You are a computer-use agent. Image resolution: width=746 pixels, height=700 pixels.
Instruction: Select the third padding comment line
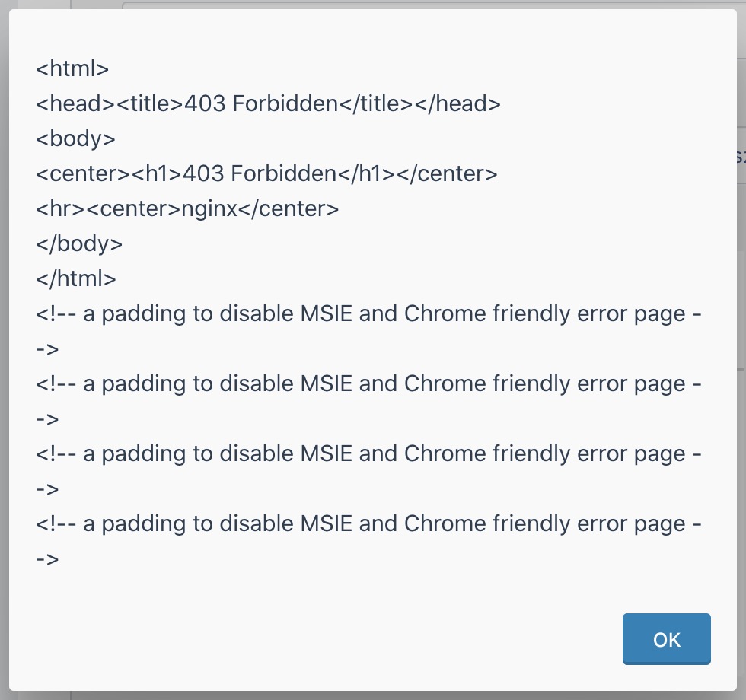[x=368, y=453]
